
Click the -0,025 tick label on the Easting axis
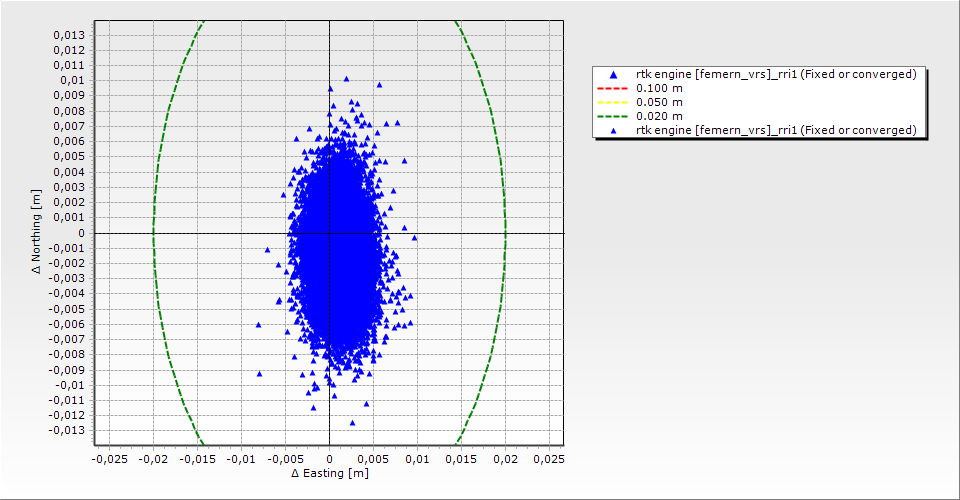[109, 459]
